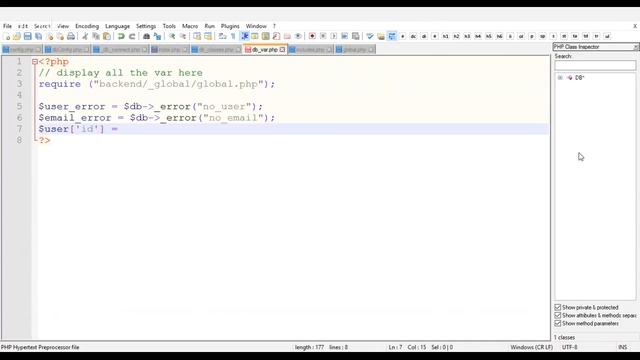Viewport: 640px width, 360px height.
Task: Insert h2 tag toolbar button
Action: (x=456, y=36)
